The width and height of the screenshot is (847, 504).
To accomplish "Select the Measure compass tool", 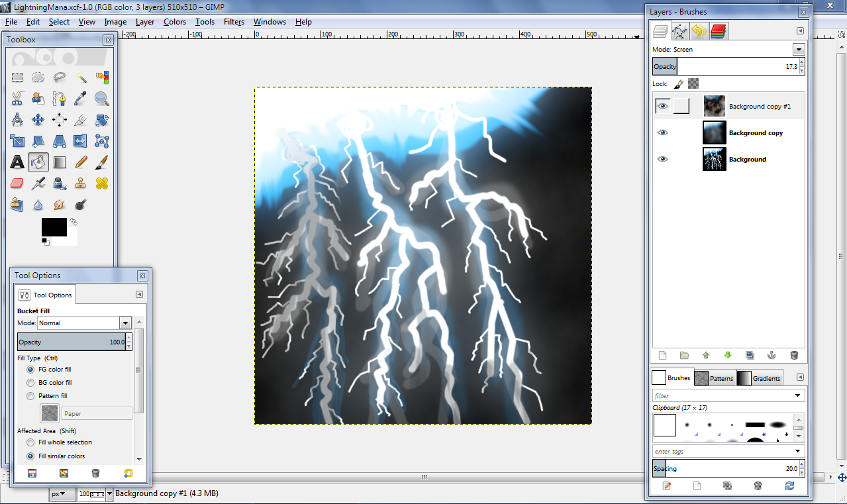I will tap(17, 120).
